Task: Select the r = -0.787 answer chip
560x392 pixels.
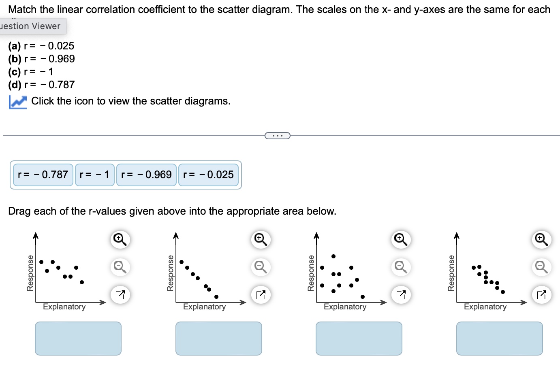Action: 43,175
